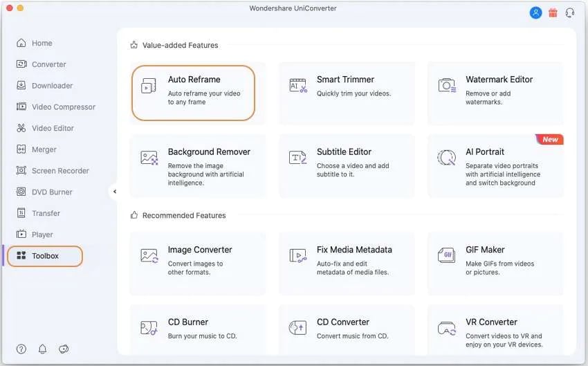
Task: Open the Smart Trimmer title
Action: (345, 80)
